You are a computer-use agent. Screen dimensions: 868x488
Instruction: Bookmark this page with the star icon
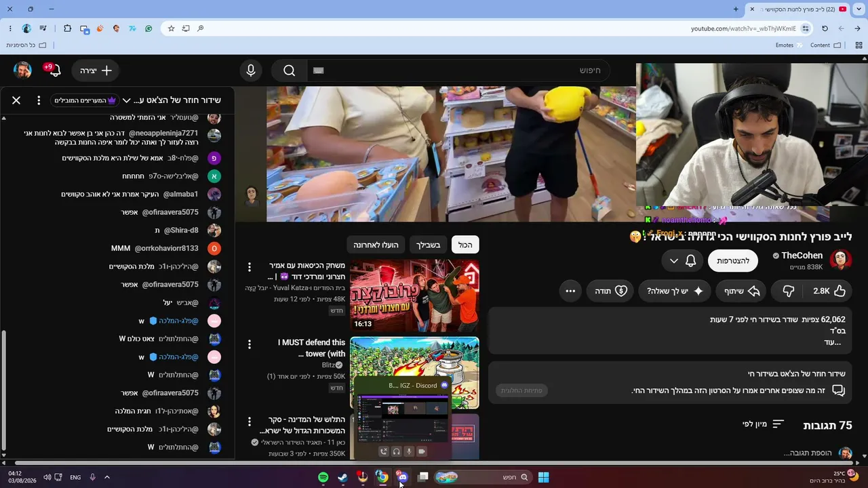click(x=171, y=28)
